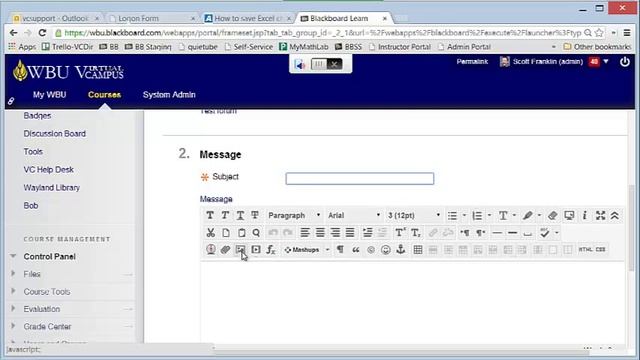The width and height of the screenshot is (640, 360).
Task: Click the Insert Embedded Media icon
Action: point(256,249)
